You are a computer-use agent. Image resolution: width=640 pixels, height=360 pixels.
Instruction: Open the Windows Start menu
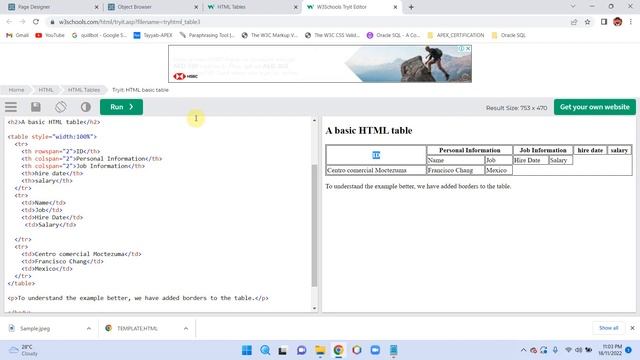247,350
